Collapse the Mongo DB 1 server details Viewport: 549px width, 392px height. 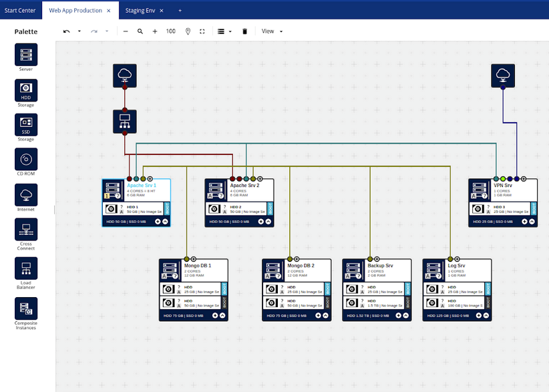[222, 315]
